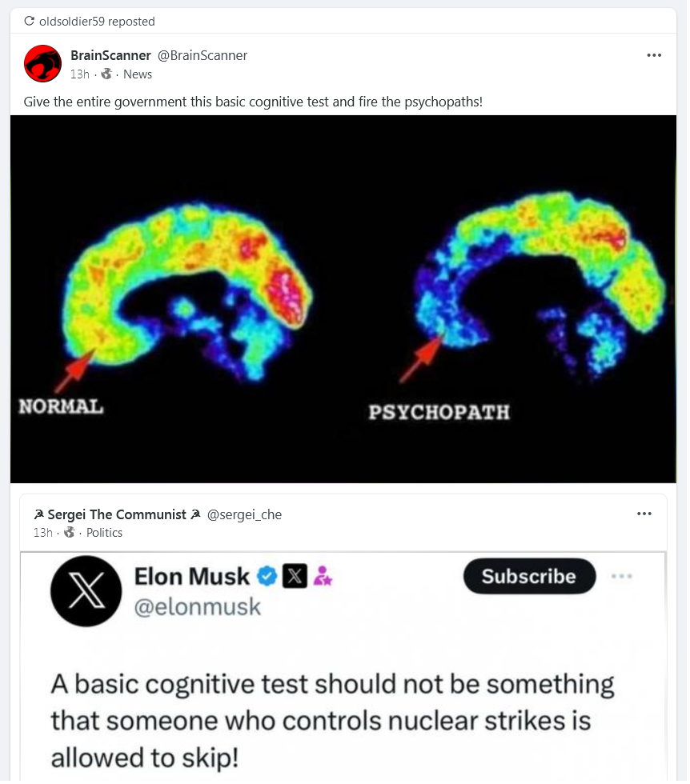Open the brain scan comparison image

(343, 299)
